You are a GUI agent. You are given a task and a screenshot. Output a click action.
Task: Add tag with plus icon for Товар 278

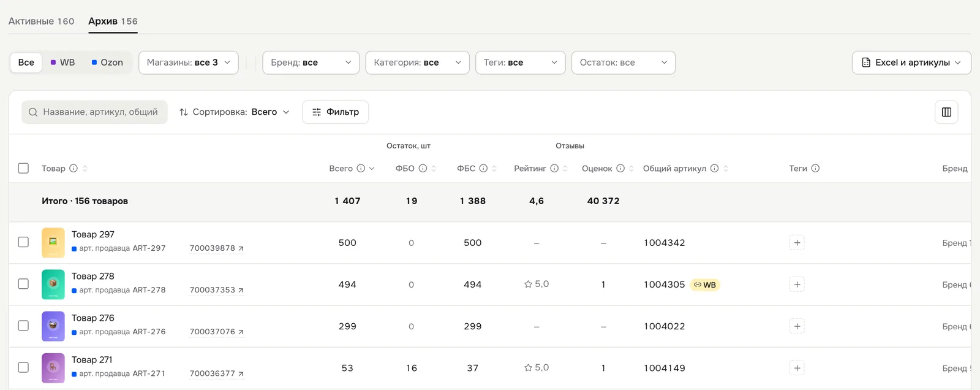[x=797, y=285]
